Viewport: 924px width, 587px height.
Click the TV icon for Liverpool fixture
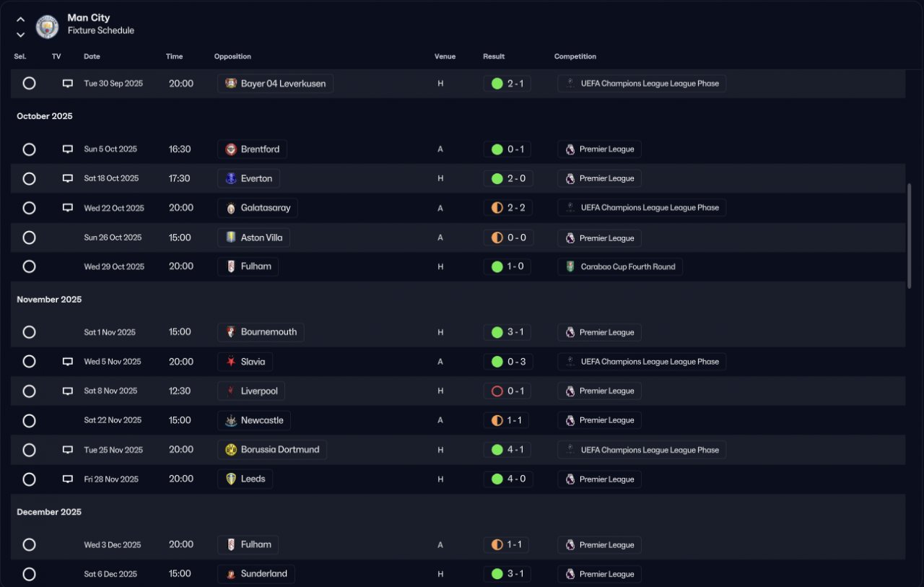68,391
